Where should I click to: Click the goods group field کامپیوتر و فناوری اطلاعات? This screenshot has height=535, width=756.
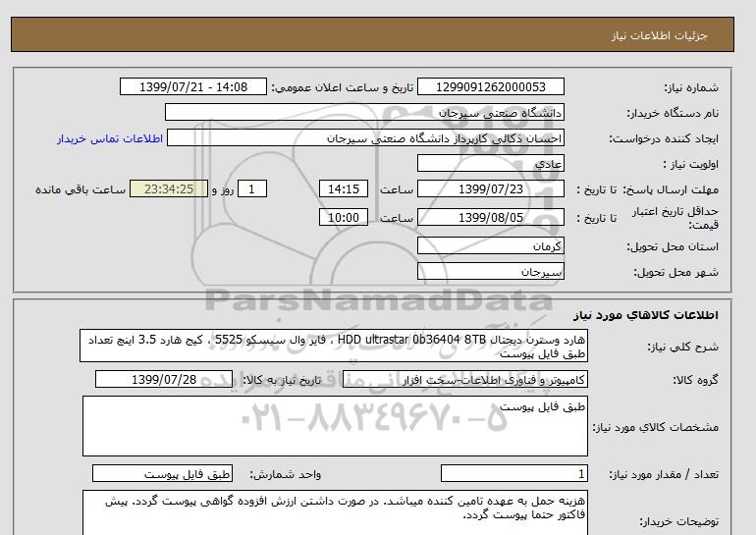tap(464, 379)
